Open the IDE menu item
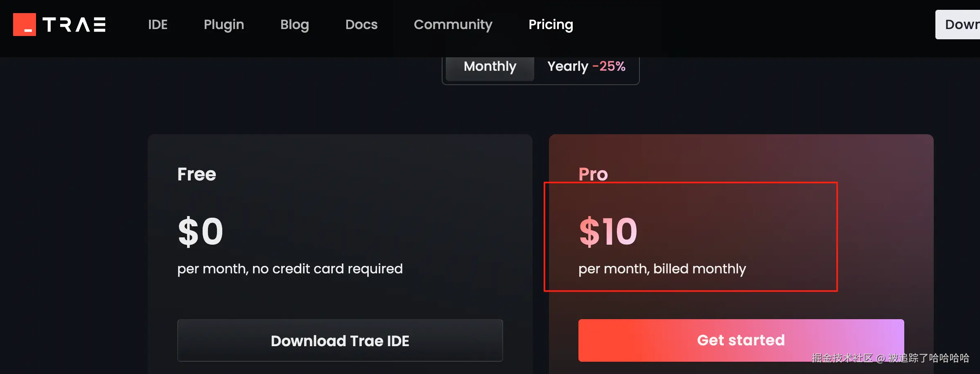The width and height of the screenshot is (980, 374). point(158,25)
